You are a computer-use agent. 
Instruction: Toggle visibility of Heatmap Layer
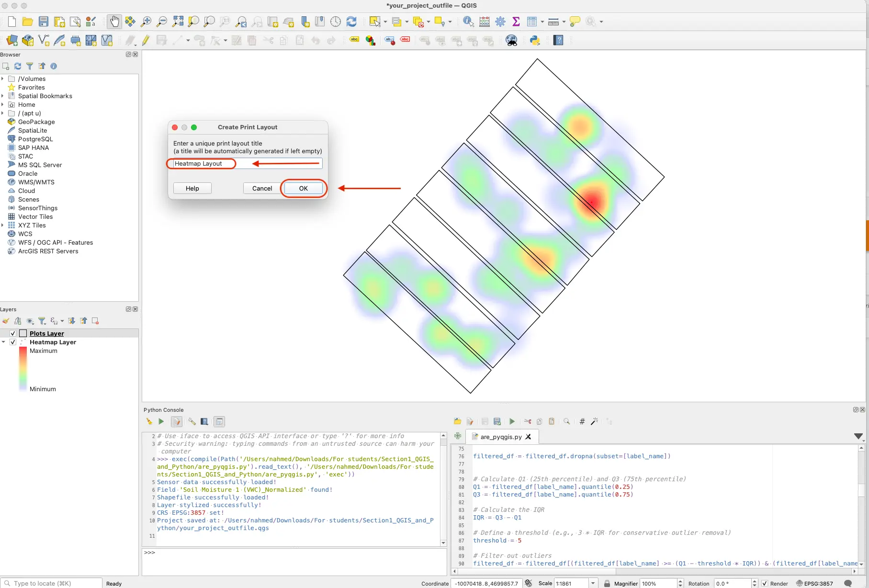(13, 342)
